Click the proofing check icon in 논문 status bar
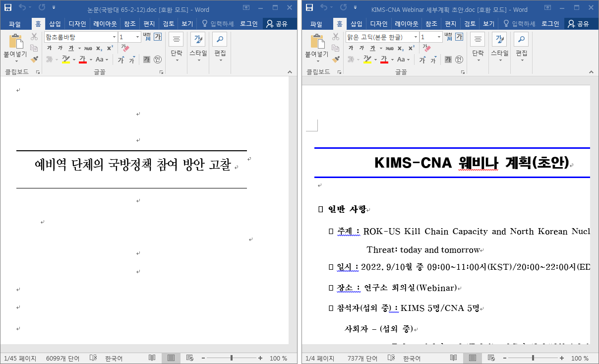 [x=93, y=358]
